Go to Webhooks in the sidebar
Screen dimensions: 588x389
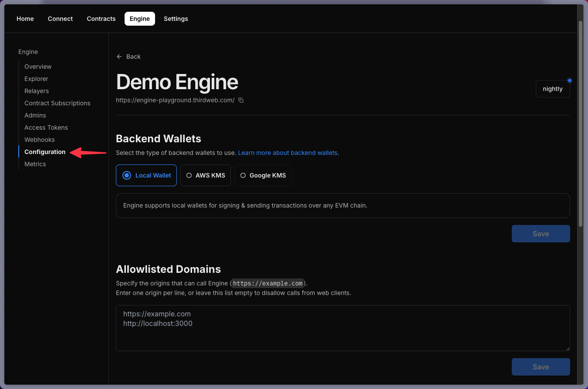pyautogui.click(x=40, y=140)
